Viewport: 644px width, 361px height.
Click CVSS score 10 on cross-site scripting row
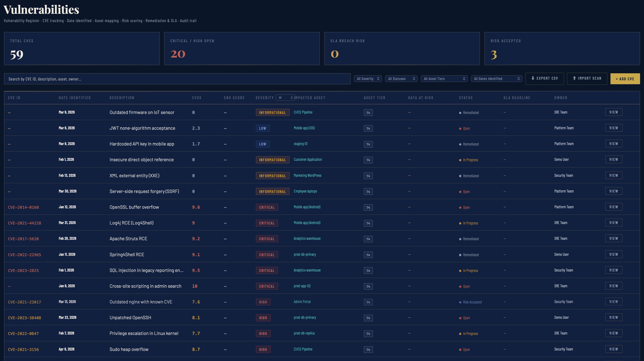pyautogui.click(x=195, y=286)
